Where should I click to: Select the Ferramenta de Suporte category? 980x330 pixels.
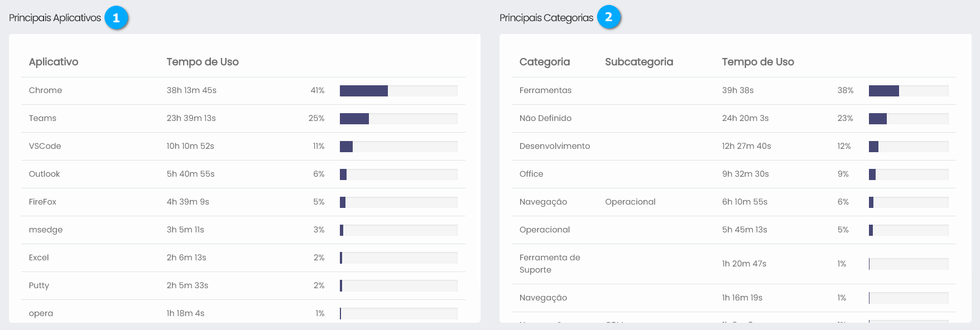coord(549,264)
